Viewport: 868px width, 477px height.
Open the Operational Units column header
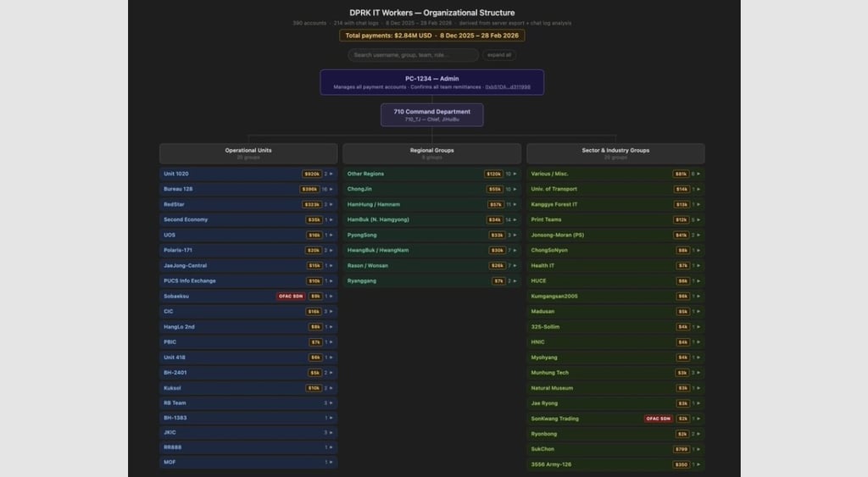tap(248, 153)
